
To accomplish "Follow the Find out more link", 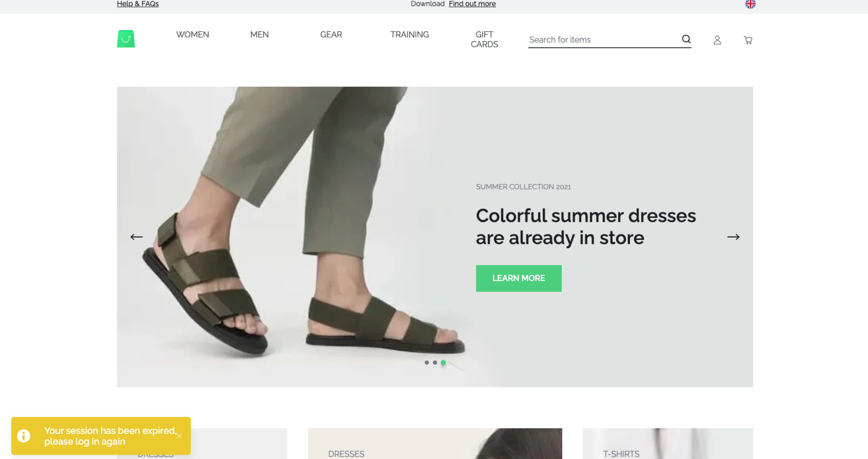I will [x=472, y=4].
